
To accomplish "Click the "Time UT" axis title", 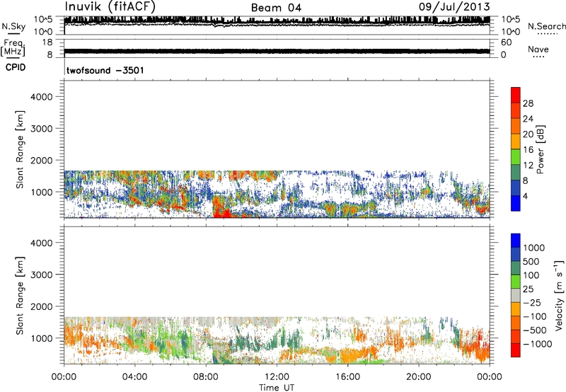I will click(277, 388).
